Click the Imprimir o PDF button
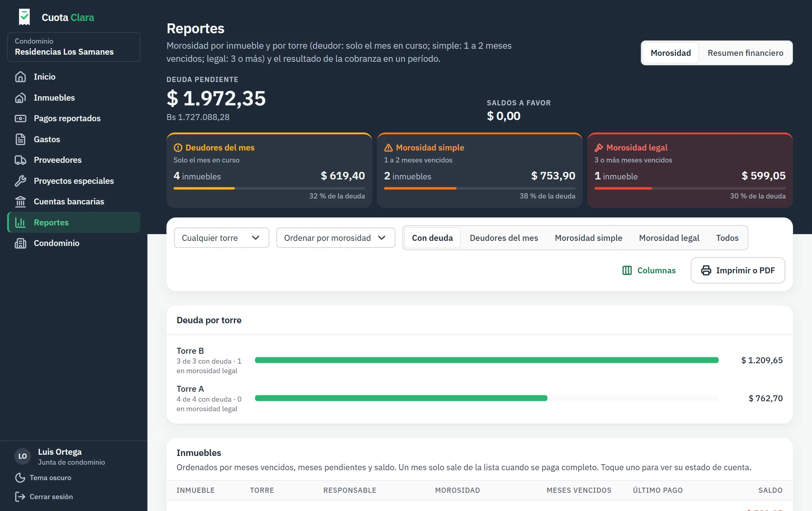 [x=738, y=271]
